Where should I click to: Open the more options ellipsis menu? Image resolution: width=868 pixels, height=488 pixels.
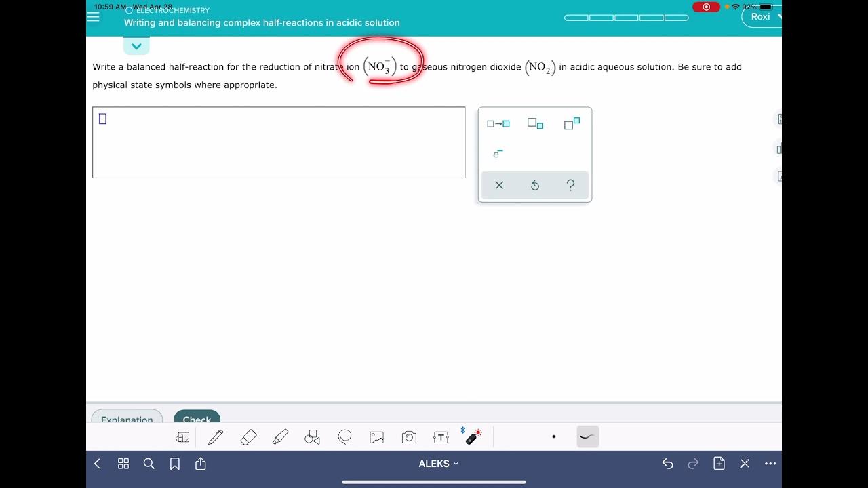coord(770,464)
